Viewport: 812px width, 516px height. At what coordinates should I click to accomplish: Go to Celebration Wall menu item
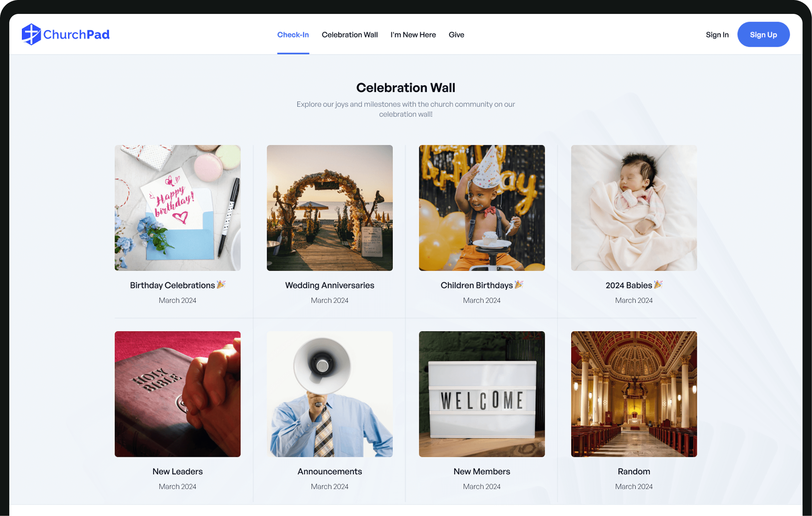click(x=349, y=35)
